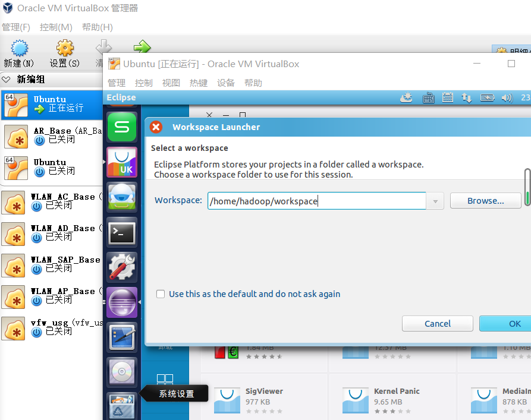Click the green Start arrow toolbar icon

(x=142, y=46)
